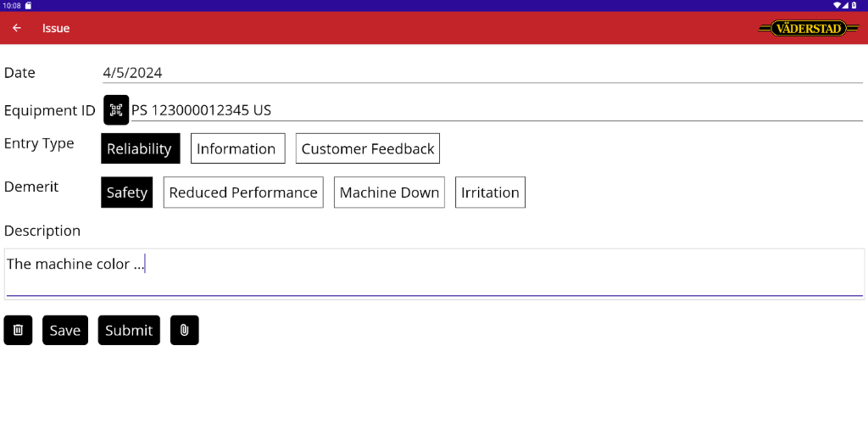This screenshot has height=424, width=868.
Task: Edit the Date field 4/5/2024
Action: (482, 73)
